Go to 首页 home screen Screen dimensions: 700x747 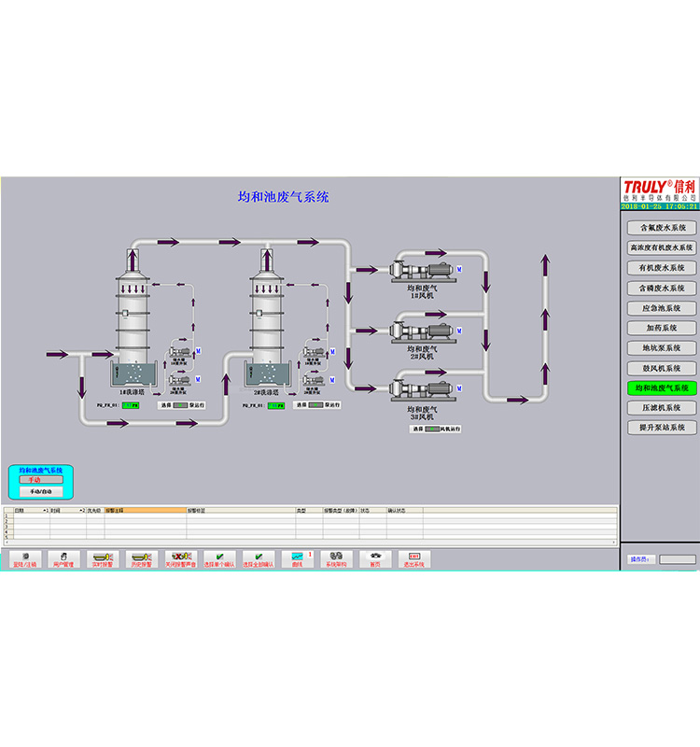point(375,557)
